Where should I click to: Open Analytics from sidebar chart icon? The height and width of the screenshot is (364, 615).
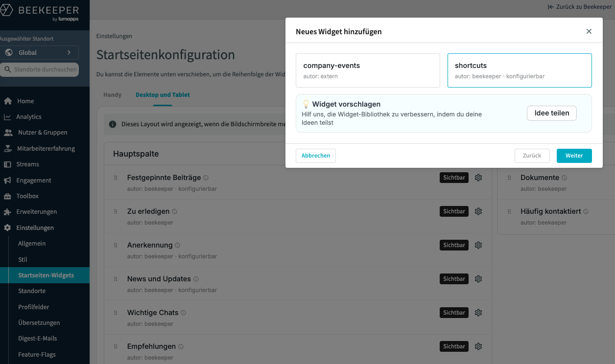tap(7, 117)
